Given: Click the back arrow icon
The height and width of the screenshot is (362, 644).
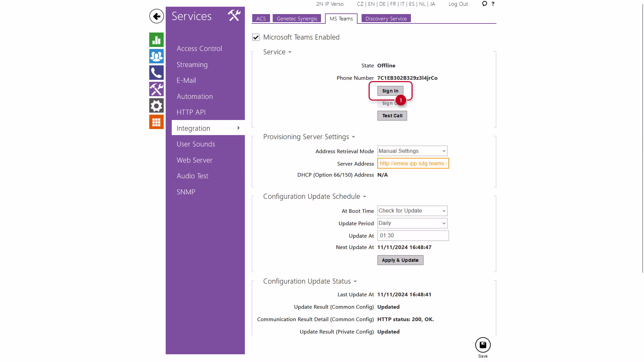Looking at the screenshot, I should (156, 16).
